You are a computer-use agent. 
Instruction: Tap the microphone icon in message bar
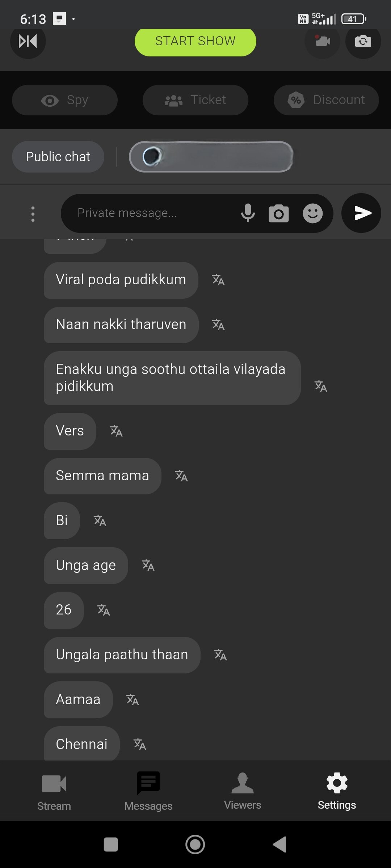click(248, 213)
